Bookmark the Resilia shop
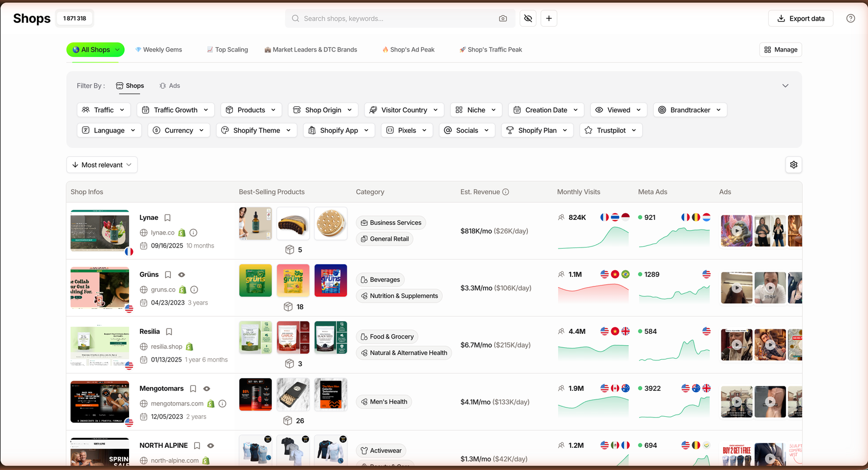Screen dimensions: 868x470 click(169, 332)
